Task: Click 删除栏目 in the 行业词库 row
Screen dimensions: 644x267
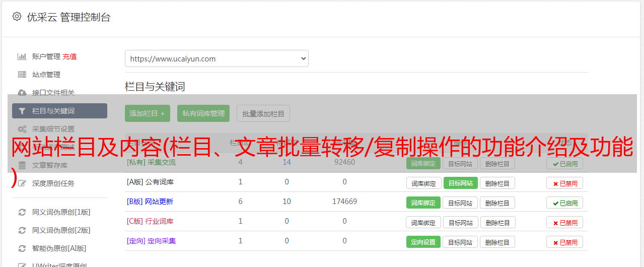Action: [x=497, y=223]
